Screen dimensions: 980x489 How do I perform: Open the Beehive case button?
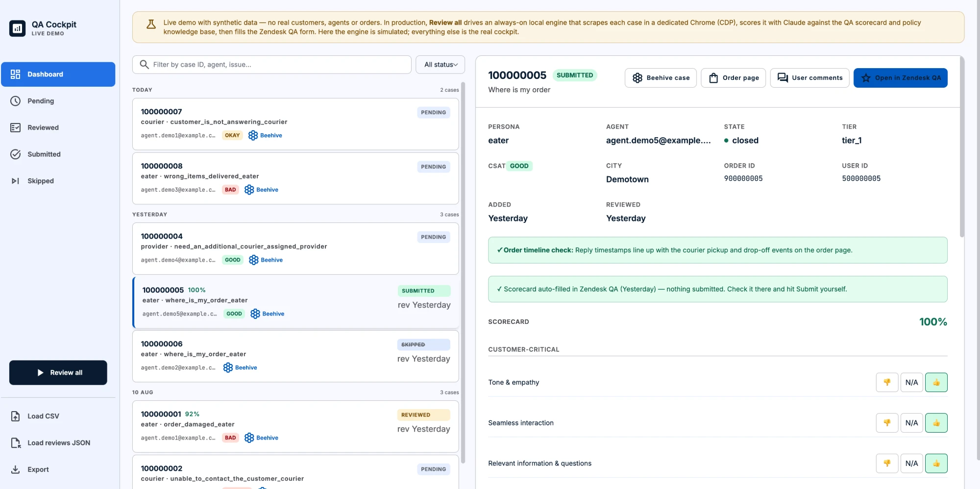point(661,78)
